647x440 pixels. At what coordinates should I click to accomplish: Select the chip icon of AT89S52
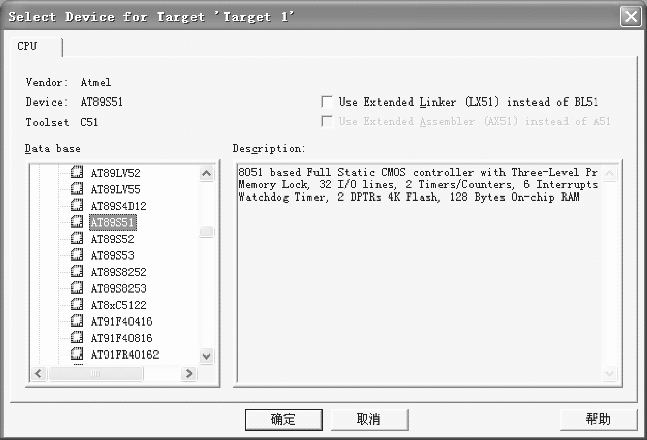tap(77, 238)
